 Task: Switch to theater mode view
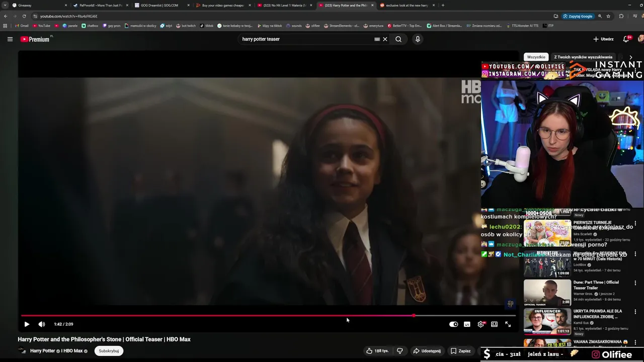point(494,324)
